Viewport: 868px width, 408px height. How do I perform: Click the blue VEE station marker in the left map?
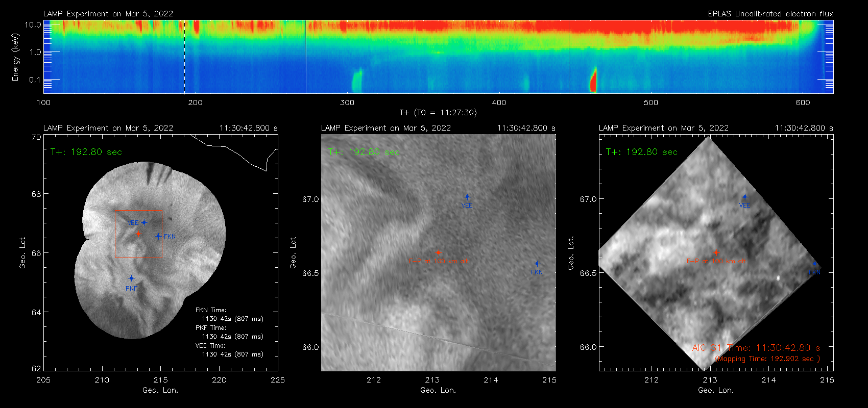144,222
